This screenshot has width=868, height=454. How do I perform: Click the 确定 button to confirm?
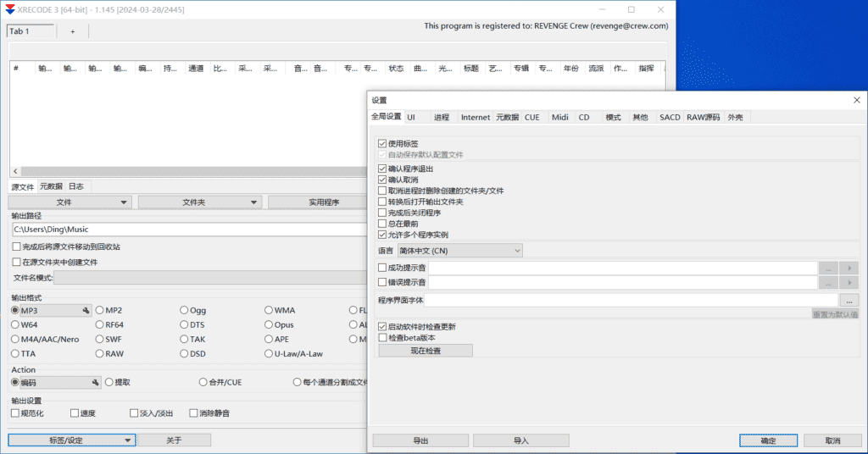(768, 440)
